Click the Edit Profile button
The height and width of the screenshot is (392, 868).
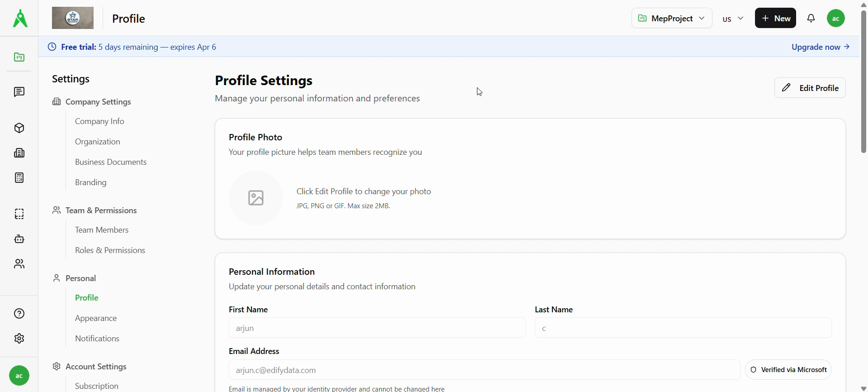[x=810, y=88]
